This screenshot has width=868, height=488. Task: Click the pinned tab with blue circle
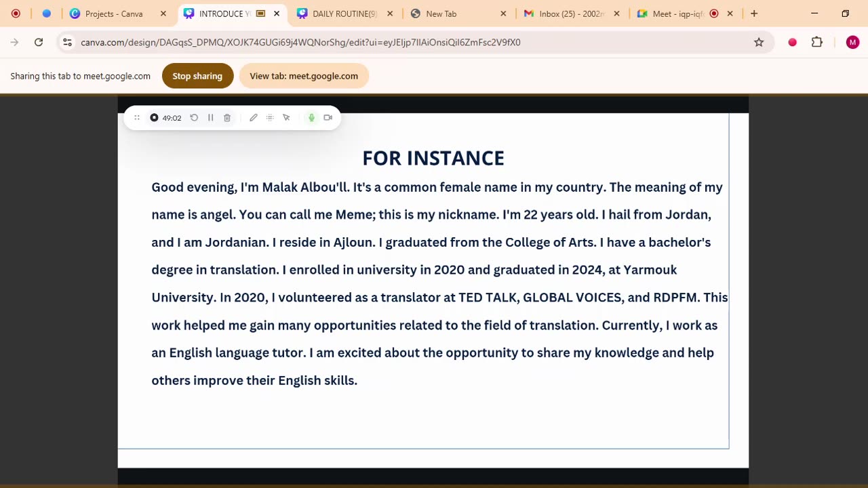(46, 14)
